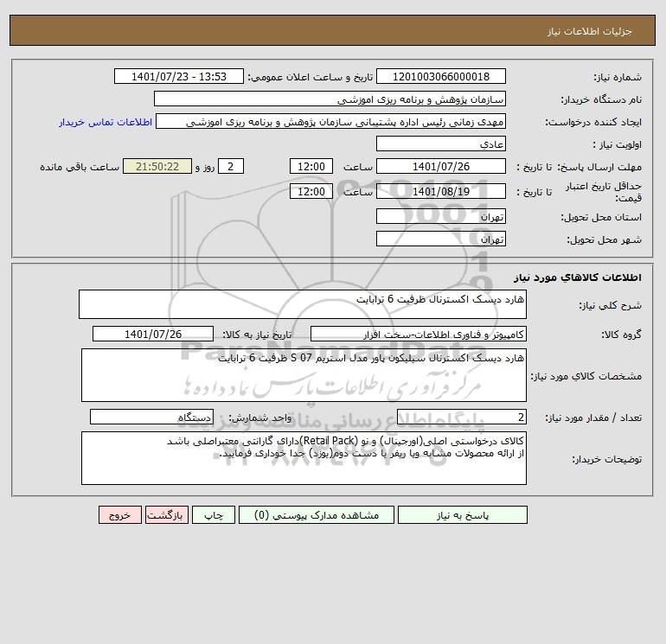This screenshot has width=666, height=644.
Task: Click the buyer notes text box
Action: [304, 458]
